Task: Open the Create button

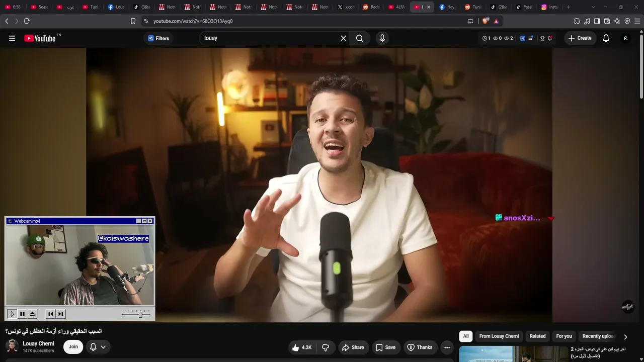Action: (x=580, y=38)
